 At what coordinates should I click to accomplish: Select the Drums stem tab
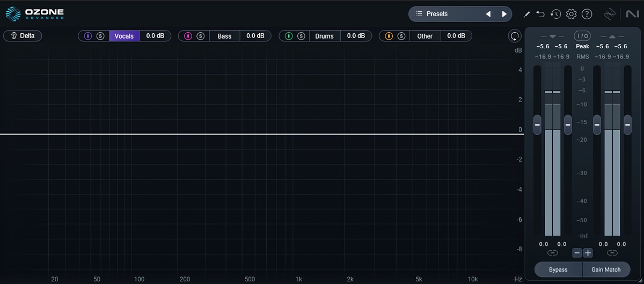pos(324,36)
